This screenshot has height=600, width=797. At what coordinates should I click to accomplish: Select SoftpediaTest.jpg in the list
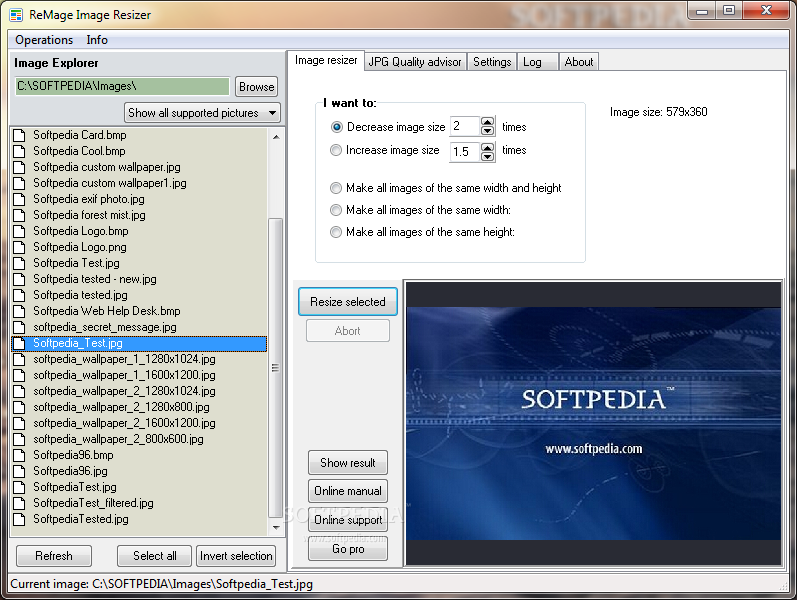pos(139,487)
